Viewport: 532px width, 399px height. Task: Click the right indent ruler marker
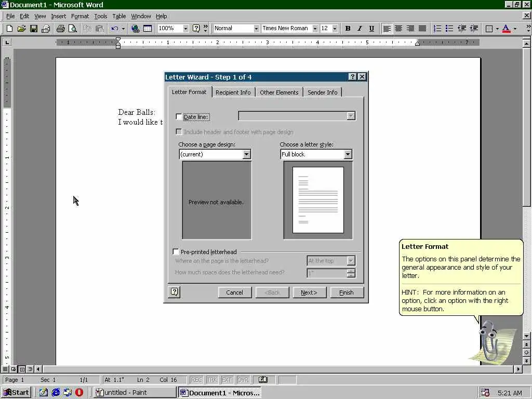point(417,44)
